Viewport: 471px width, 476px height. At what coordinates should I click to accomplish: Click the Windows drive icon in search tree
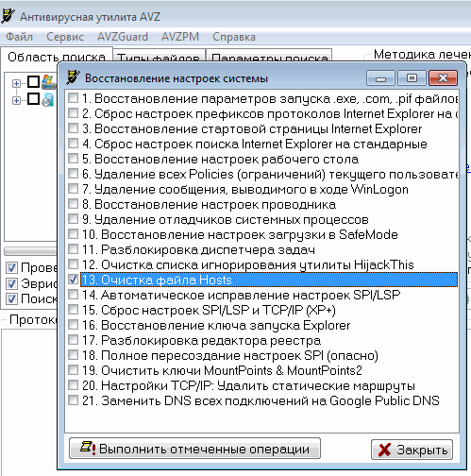tap(49, 82)
